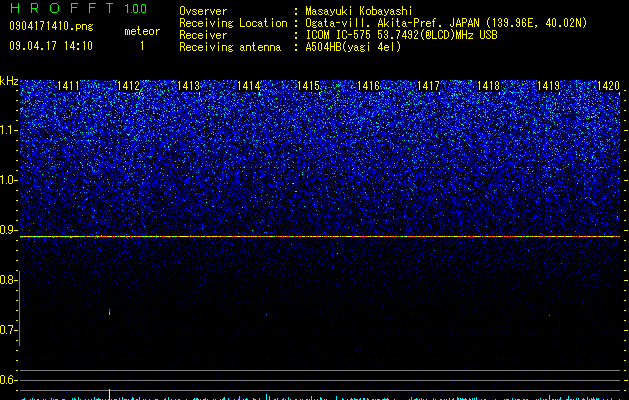Click the 1418 time marker

tap(489, 85)
